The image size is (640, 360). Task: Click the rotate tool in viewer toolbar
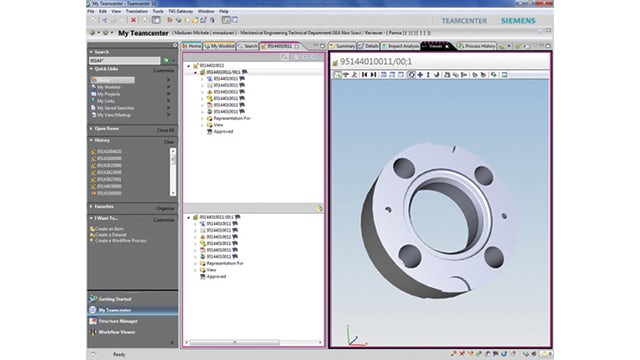411,75
